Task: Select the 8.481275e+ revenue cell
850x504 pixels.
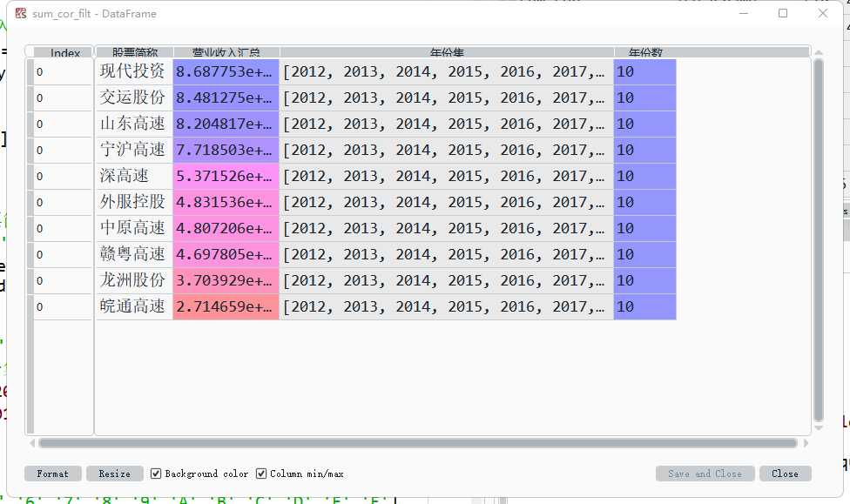Action: (x=226, y=98)
